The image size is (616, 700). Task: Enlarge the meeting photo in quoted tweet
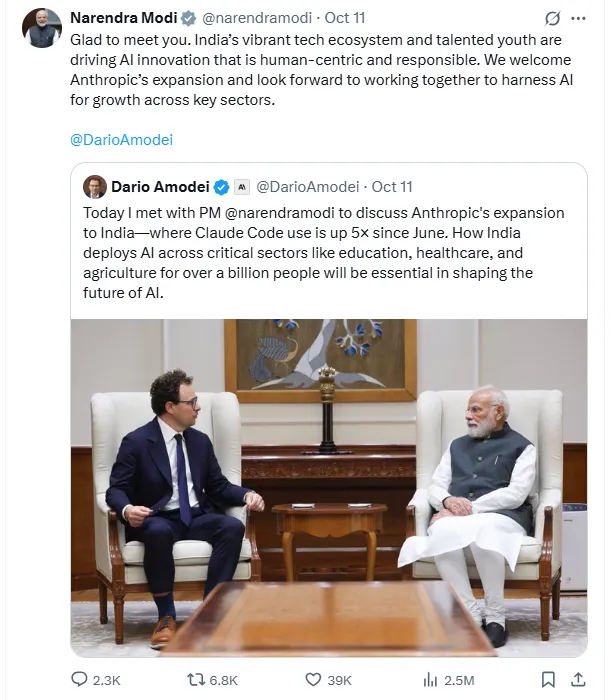click(x=329, y=487)
